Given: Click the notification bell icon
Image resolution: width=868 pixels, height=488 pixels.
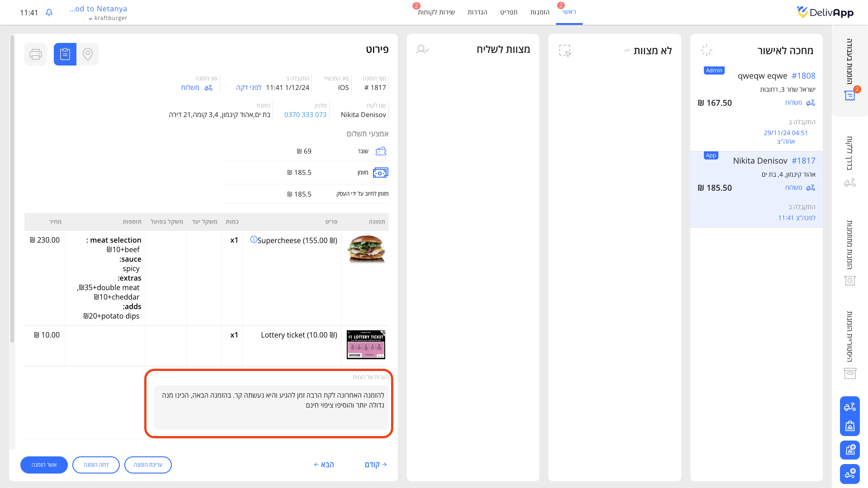Looking at the screenshot, I should coord(49,13).
